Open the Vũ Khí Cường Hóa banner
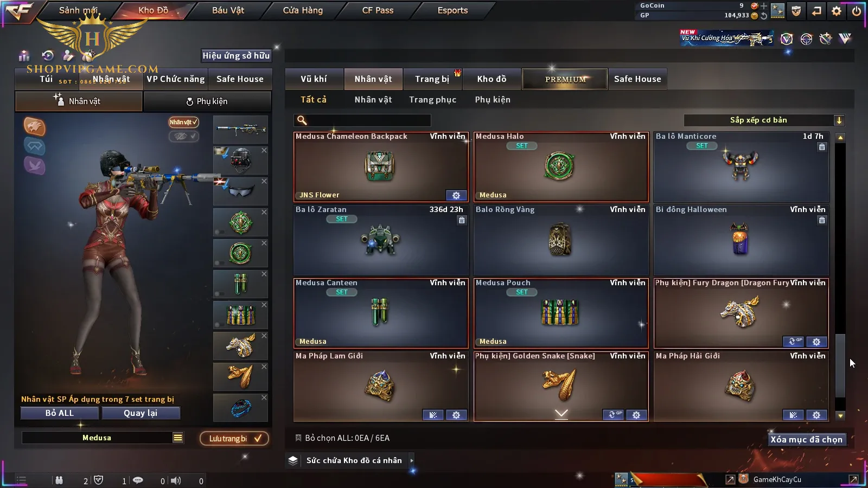 (727, 38)
